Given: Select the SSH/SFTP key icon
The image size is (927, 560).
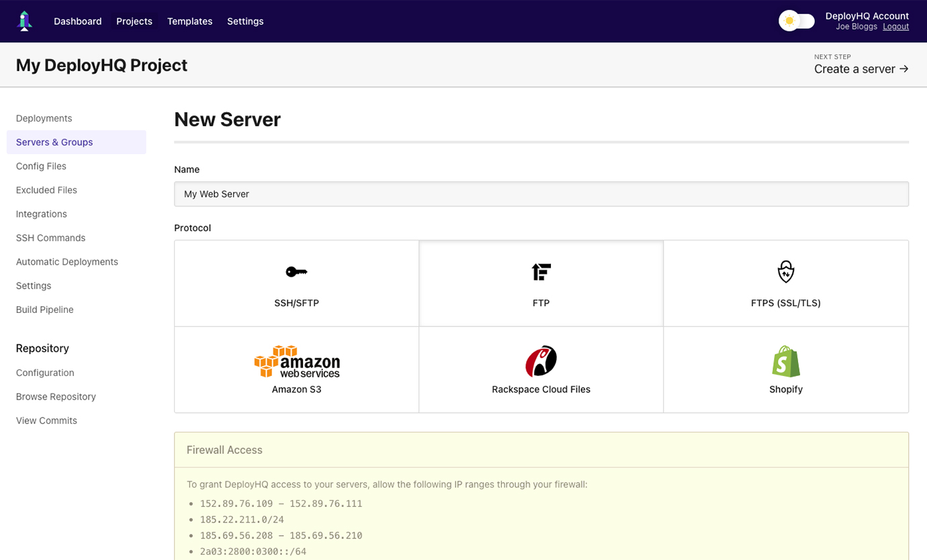Looking at the screenshot, I should 296,272.
